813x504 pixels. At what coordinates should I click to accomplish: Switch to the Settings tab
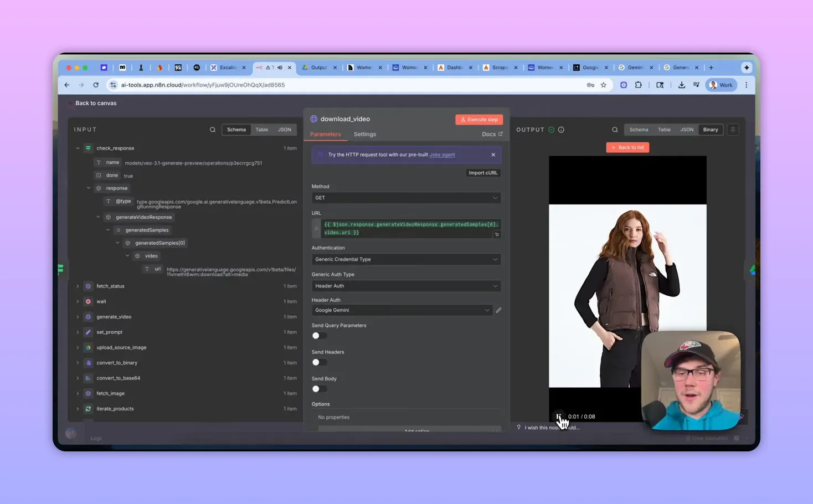pyautogui.click(x=364, y=134)
